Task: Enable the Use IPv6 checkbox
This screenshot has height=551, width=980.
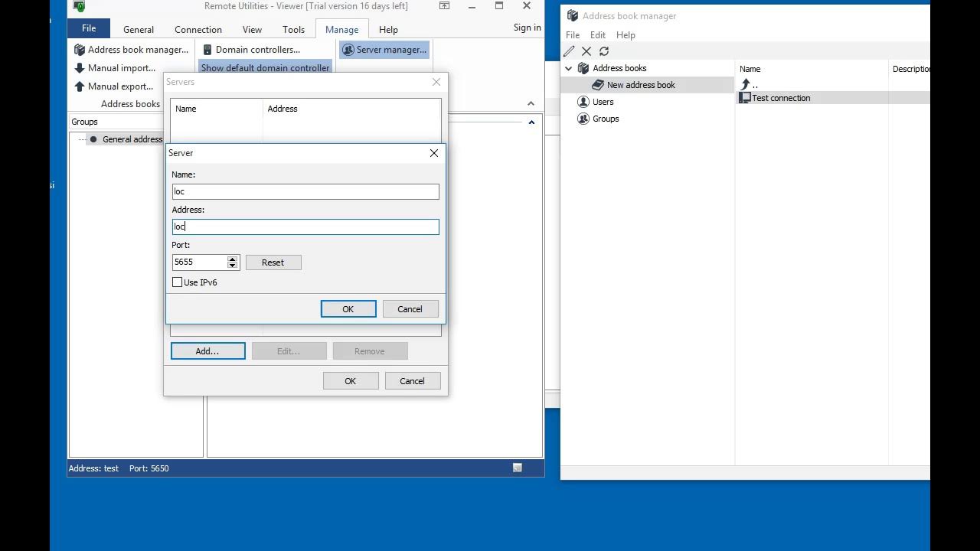Action: (x=178, y=282)
